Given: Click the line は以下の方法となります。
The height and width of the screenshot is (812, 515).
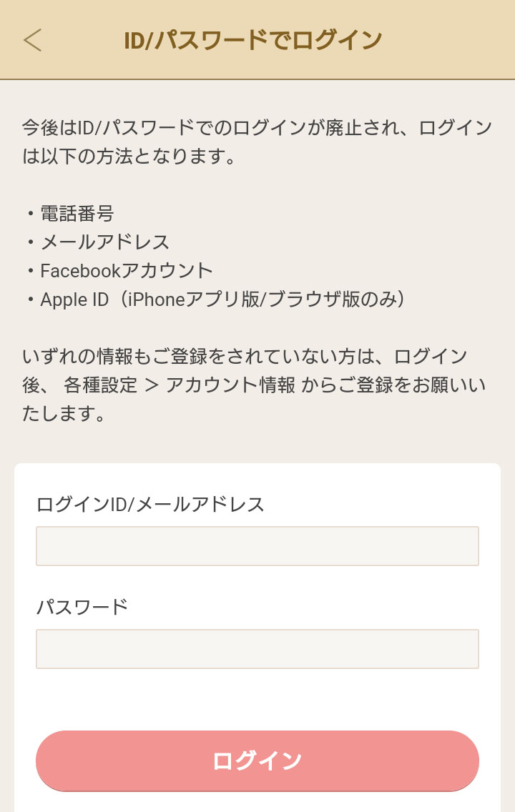Looking at the screenshot, I should tap(129, 156).
